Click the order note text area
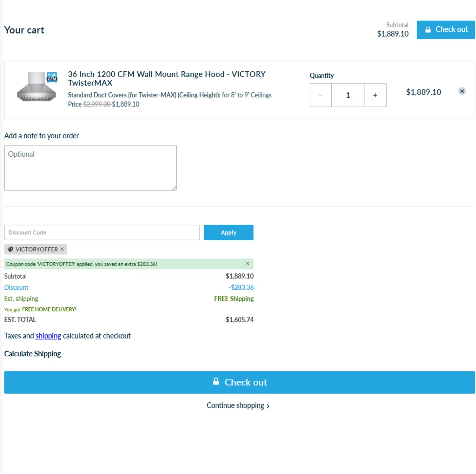Screen dimensions: 476x474 coord(90,168)
